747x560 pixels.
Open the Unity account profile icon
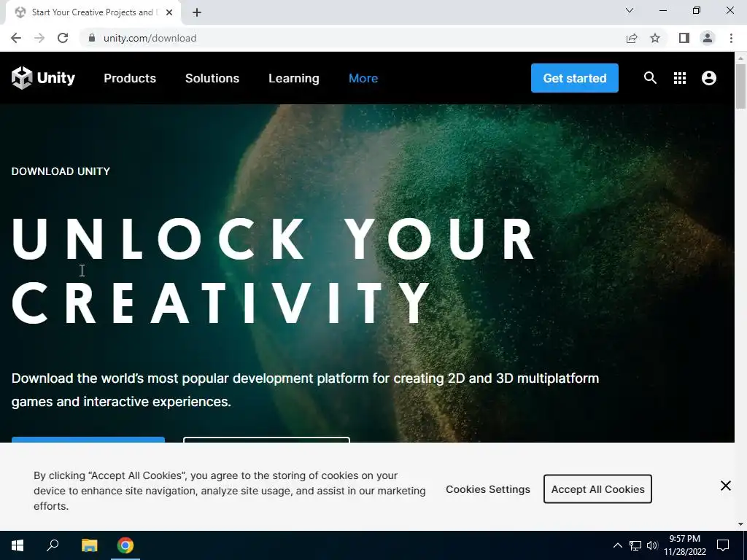pyautogui.click(x=709, y=78)
